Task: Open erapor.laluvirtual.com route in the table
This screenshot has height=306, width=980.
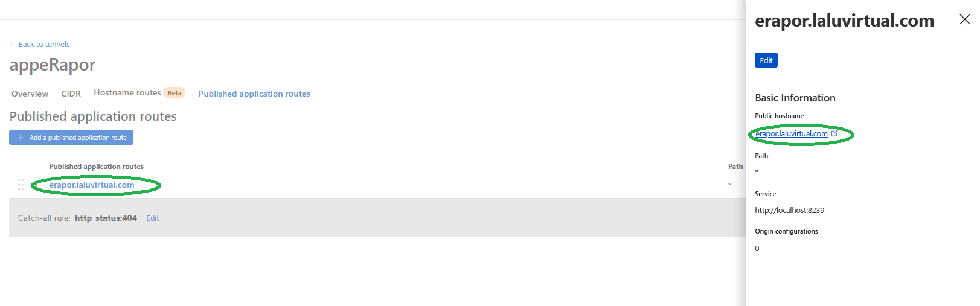Action: pyautogui.click(x=92, y=185)
